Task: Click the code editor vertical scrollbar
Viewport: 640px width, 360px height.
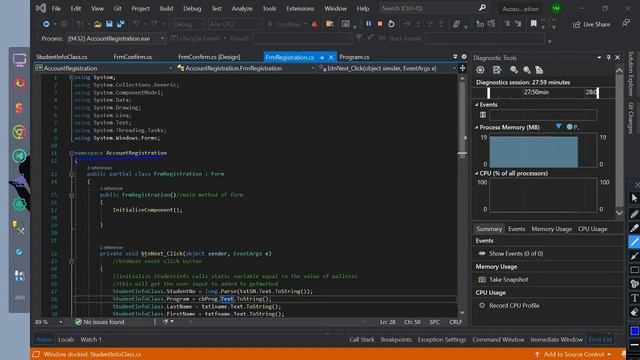Action: tap(462, 195)
